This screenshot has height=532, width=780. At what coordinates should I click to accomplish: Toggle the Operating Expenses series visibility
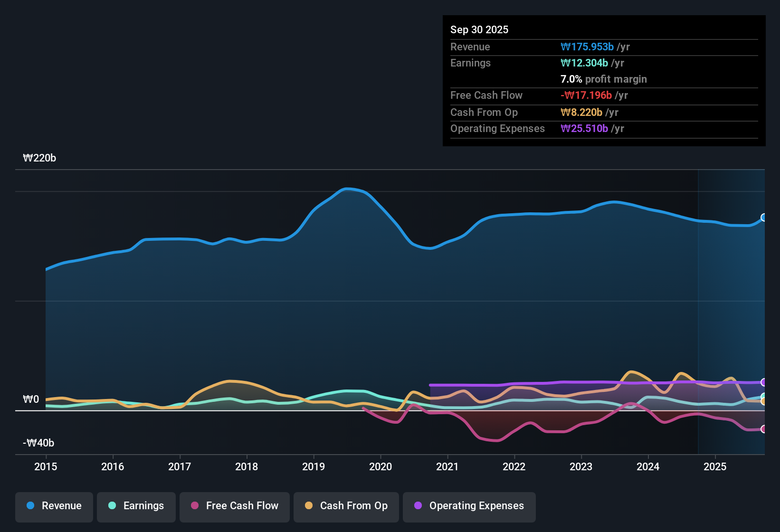pos(469,506)
